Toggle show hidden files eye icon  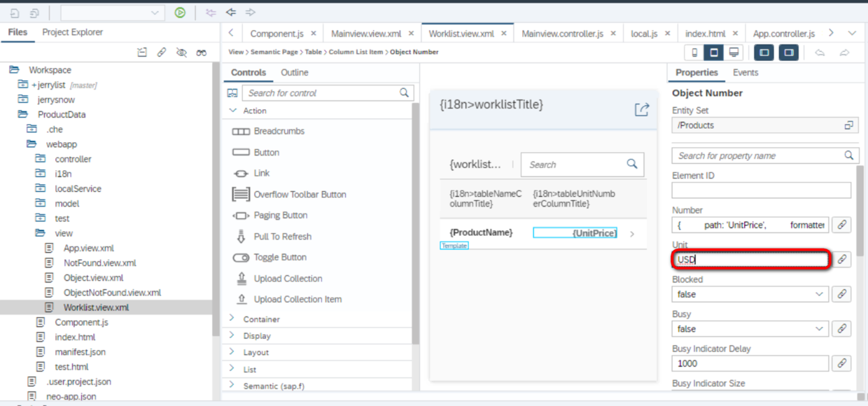(181, 52)
